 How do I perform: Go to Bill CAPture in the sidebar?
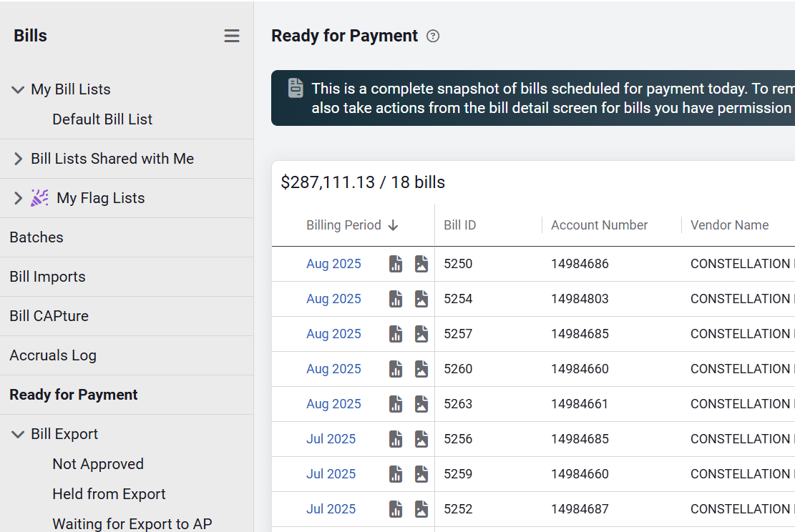(49, 316)
